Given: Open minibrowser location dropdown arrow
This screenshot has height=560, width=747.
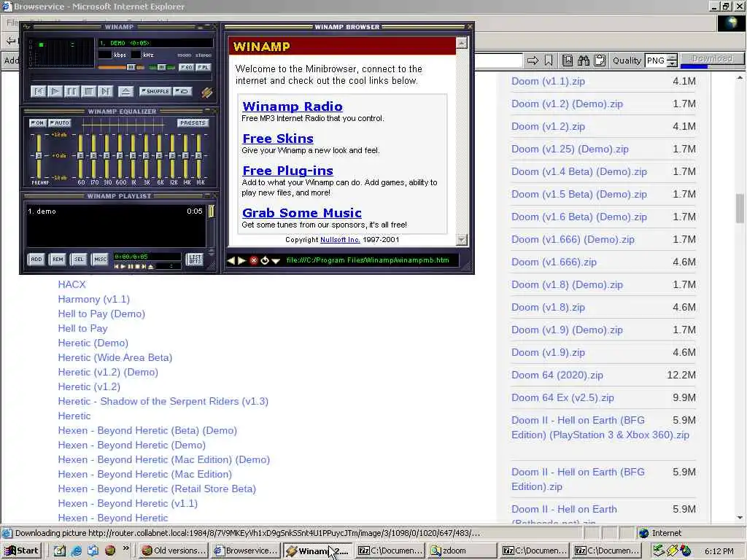Looking at the screenshot, I should (275, 261).
